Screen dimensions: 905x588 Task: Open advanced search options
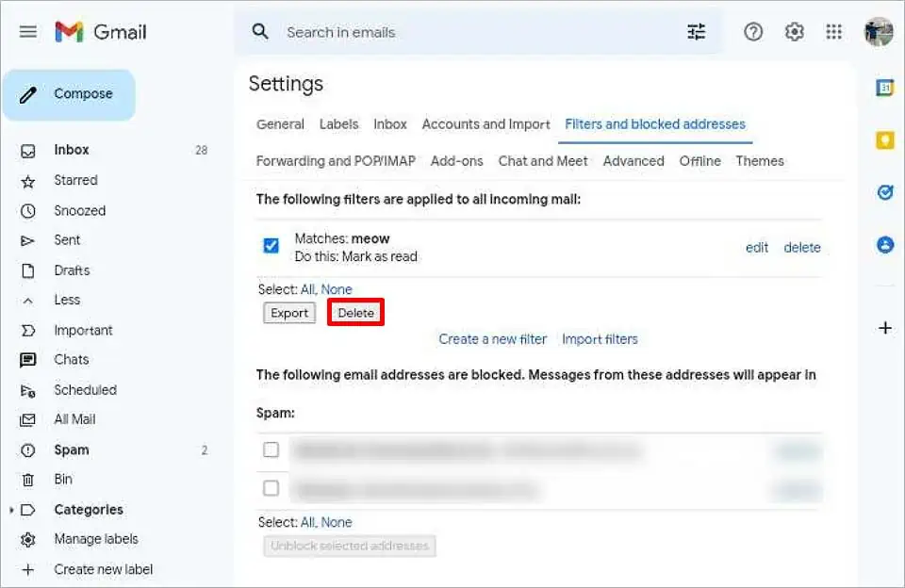696,31
